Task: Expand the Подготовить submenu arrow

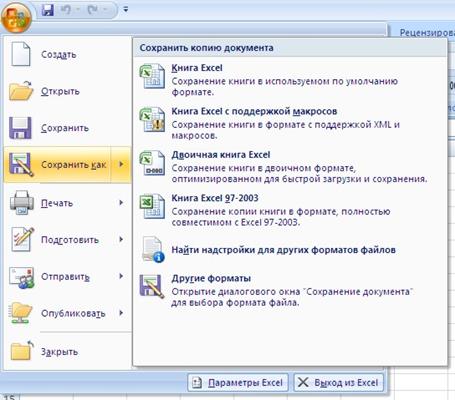Action: click(121, 239)
